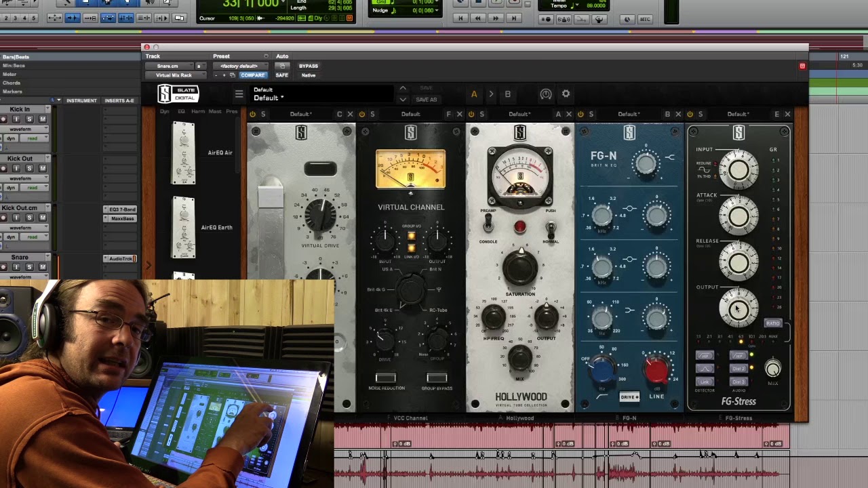Screen dimensions: 868x488
Task: Open the Slate Digital hamburger menu
Action: (x=239, y=94)
